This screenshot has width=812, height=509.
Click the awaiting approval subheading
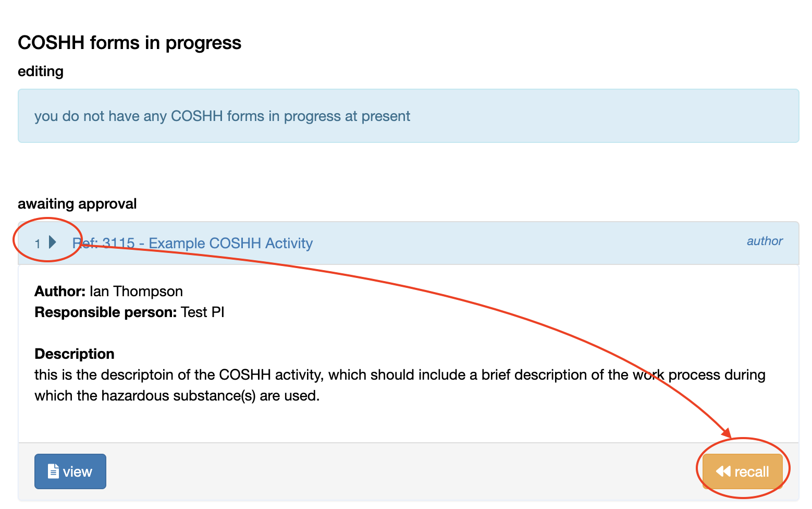77,203
